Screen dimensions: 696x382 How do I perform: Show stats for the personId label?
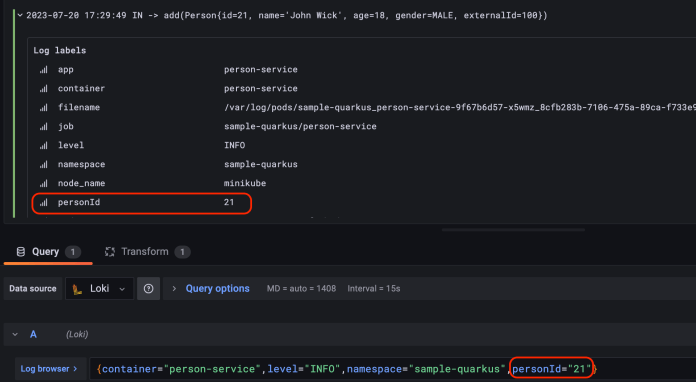click(43, 203)
